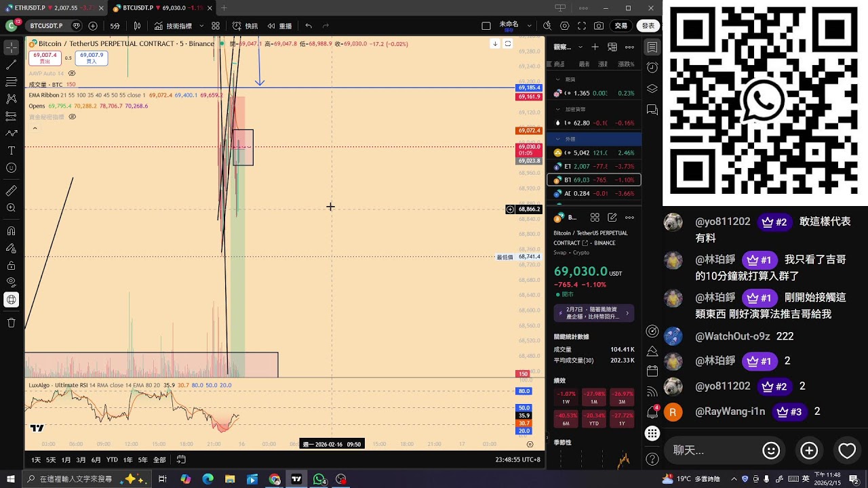Open price scale settings gear

(530, 445)
